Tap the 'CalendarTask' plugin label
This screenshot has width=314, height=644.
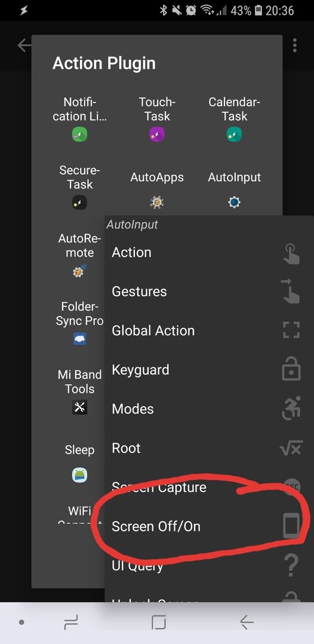pos(234,109)
